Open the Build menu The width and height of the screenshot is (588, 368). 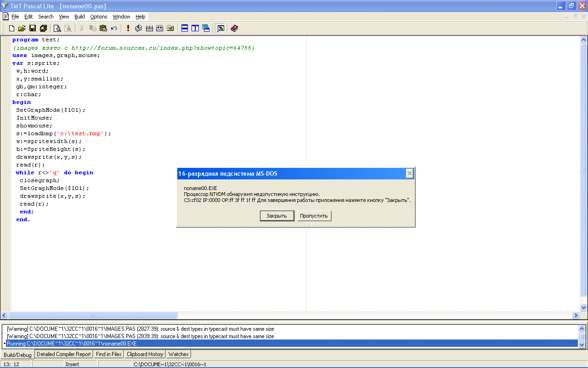pos(79,17)
